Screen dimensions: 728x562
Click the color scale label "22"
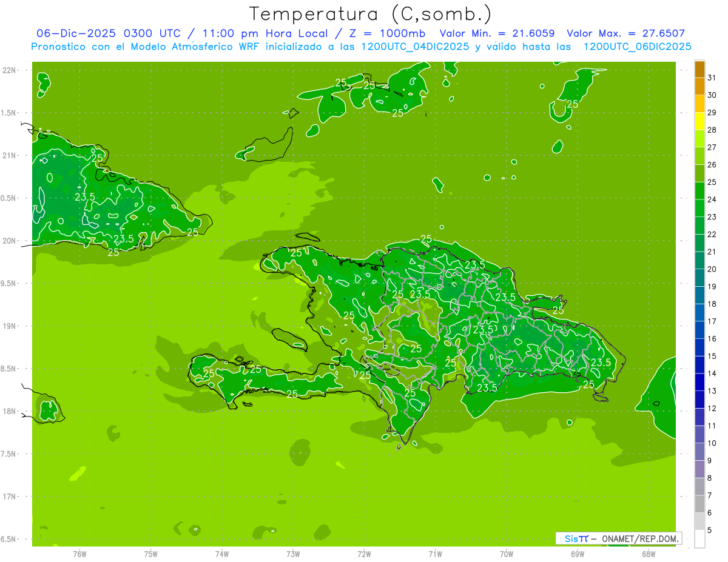[x=712, y=235]
